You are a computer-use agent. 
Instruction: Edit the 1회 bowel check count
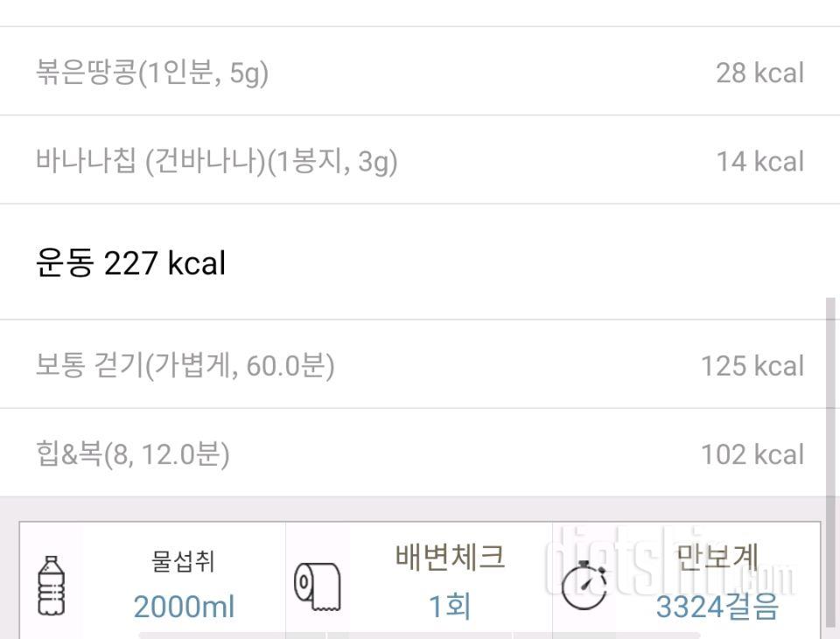tap(450, 606)
